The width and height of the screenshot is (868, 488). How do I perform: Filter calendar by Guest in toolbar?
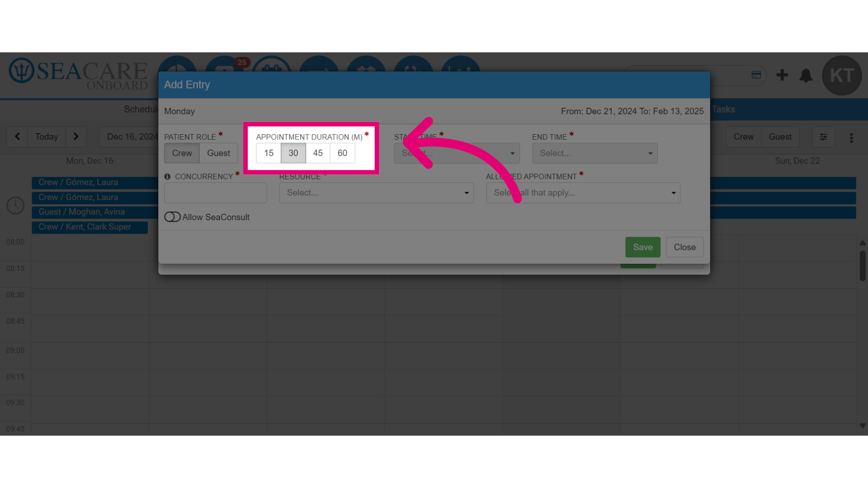click(x=780, y=137)
